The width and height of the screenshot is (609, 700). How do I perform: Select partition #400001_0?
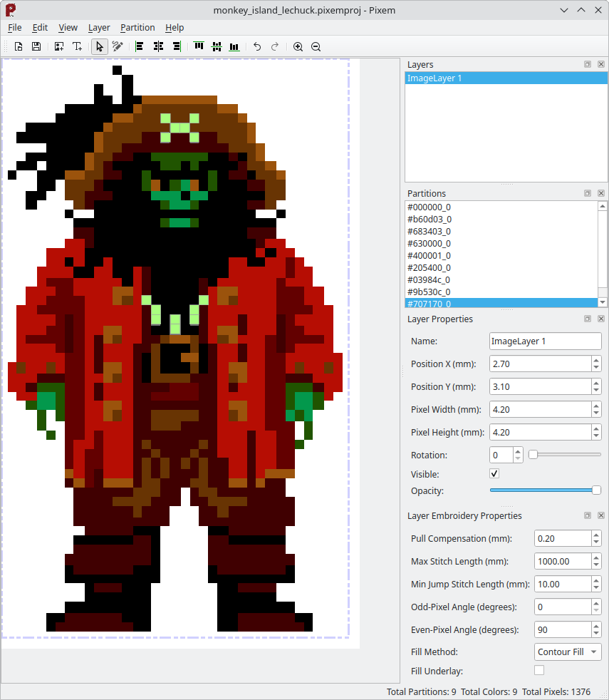tap(501, 255)
